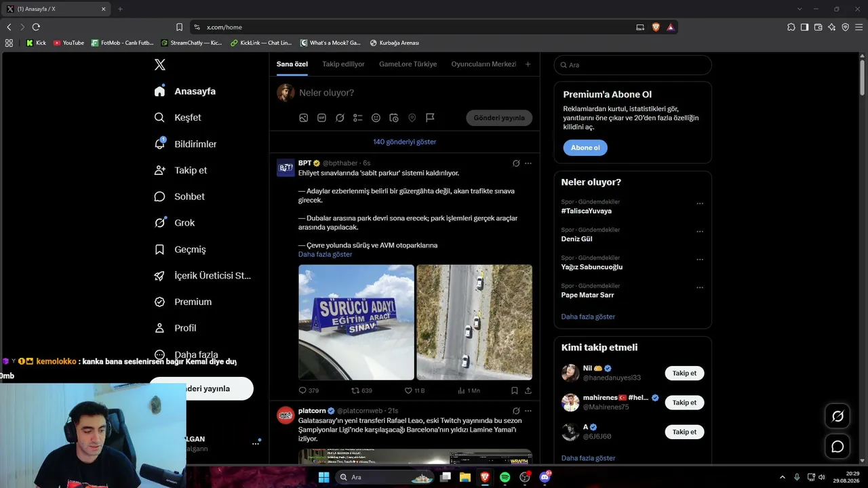Click the X logo in sidebar
The width and height of the screenshot is (868, 488).
coord(160,64)
